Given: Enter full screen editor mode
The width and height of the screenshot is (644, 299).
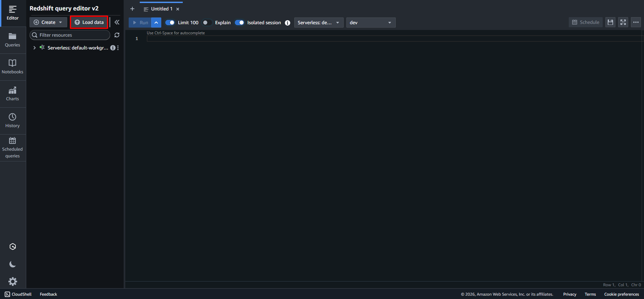Looking at the screenshot, I should (x=623, y=22).
